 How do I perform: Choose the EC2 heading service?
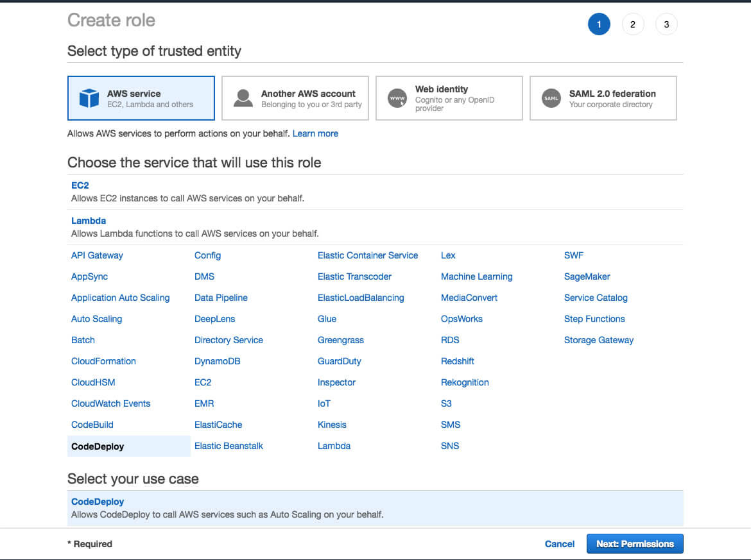[80, 185]
